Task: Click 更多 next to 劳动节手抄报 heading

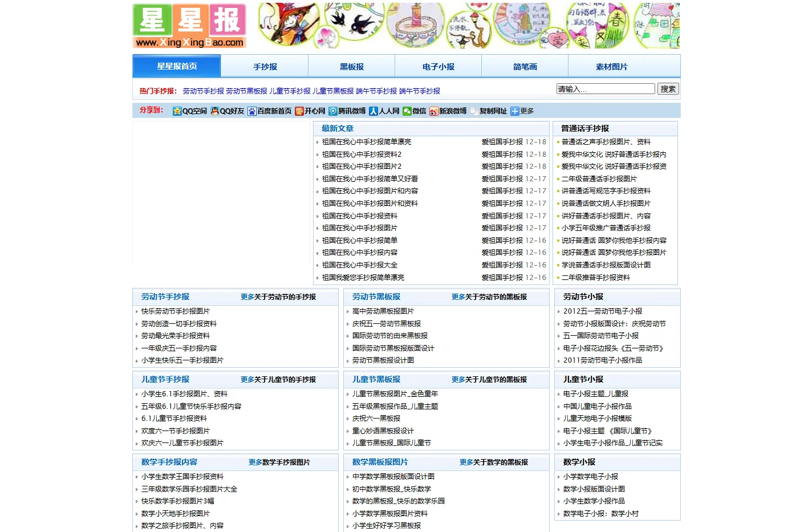Action: tap(247, 297)
